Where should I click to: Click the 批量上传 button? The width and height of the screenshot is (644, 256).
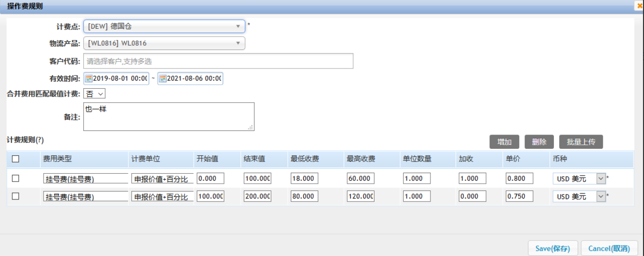coord(581,142)
